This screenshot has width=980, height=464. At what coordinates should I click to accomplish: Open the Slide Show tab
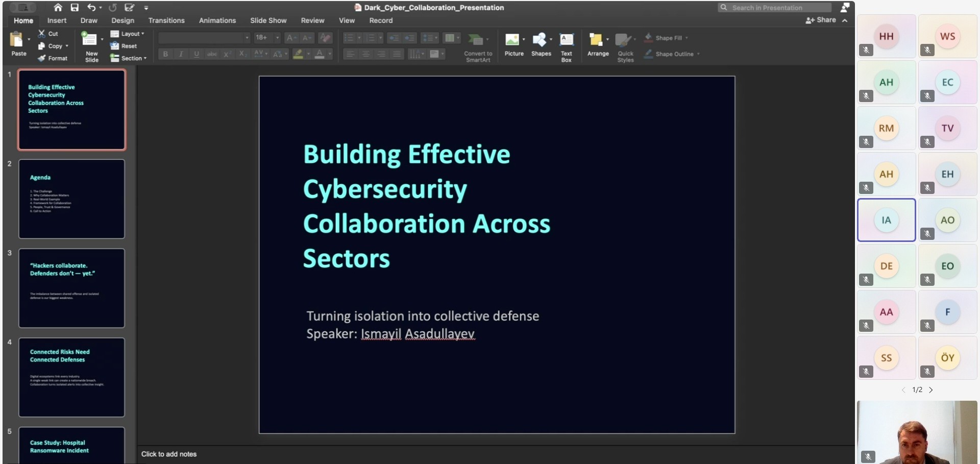[268, 20]
